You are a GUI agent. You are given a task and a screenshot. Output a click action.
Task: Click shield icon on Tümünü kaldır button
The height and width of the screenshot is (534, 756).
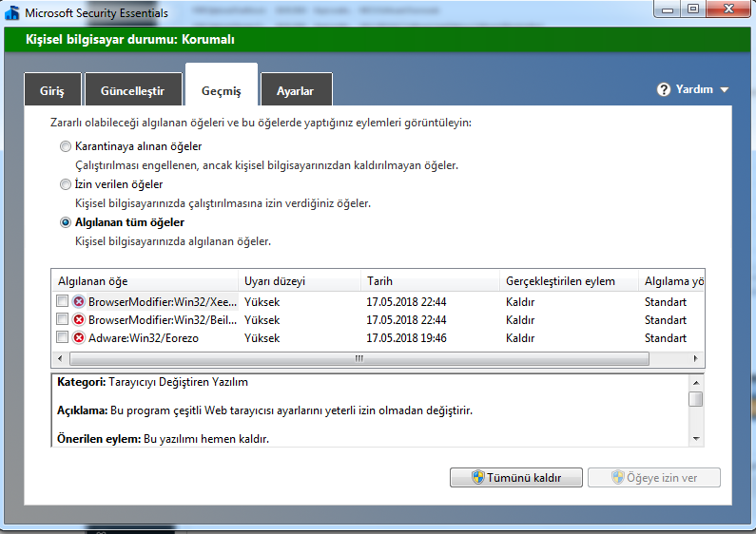pyautogui.click(x=477, y=477)
